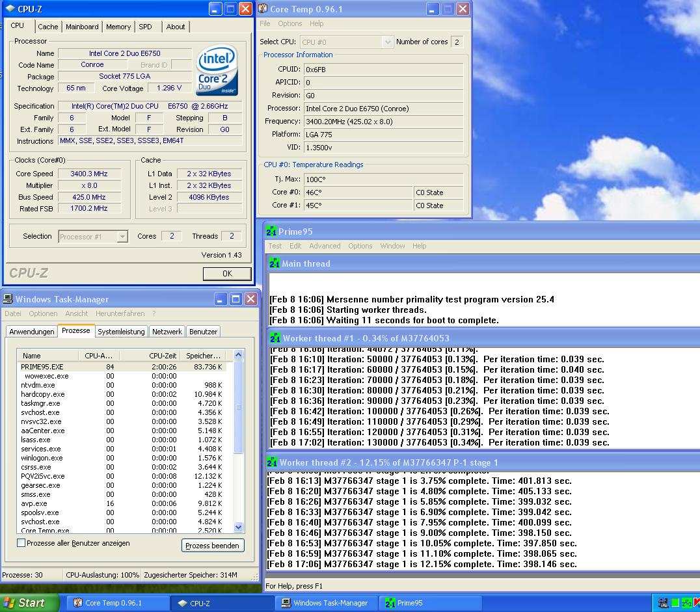The image size is (700, 612).
Task: Click the Task-Manager title bar icon
Action: (x=8, y=299)
